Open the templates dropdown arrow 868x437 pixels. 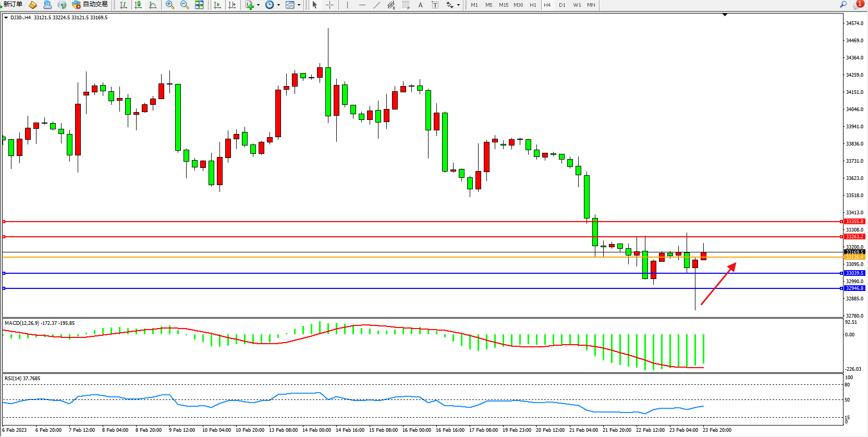click(x=299, y=5)
